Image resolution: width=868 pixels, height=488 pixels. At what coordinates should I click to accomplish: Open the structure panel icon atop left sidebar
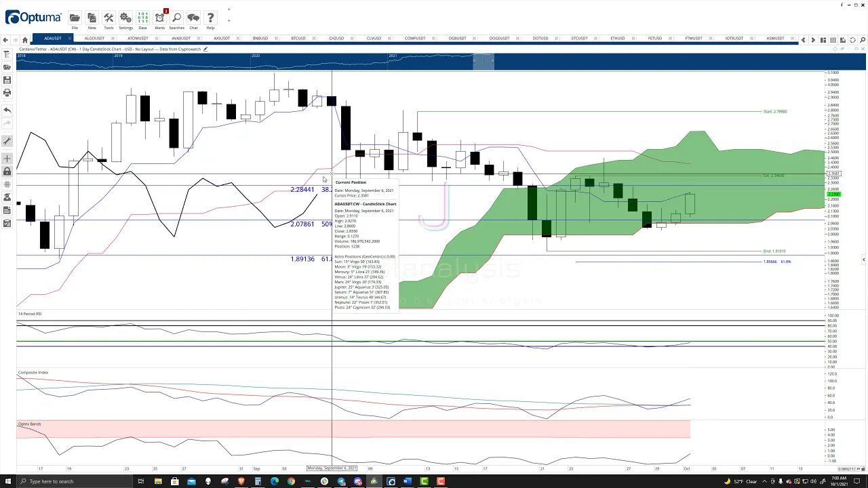tap(7, 54)
